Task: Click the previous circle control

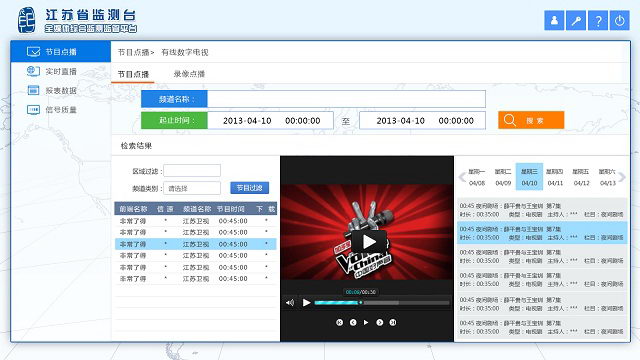Action: pos(353,322)
